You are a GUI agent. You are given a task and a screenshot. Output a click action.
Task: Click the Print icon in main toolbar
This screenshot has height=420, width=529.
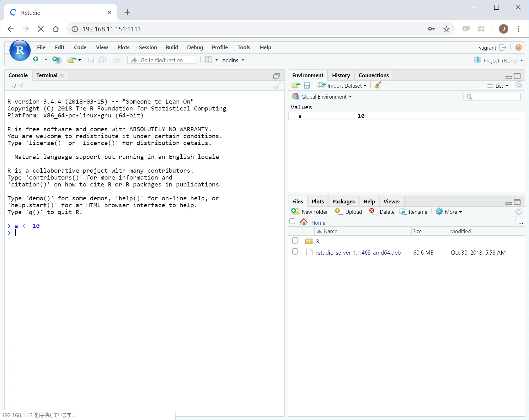tap(117, 60)
